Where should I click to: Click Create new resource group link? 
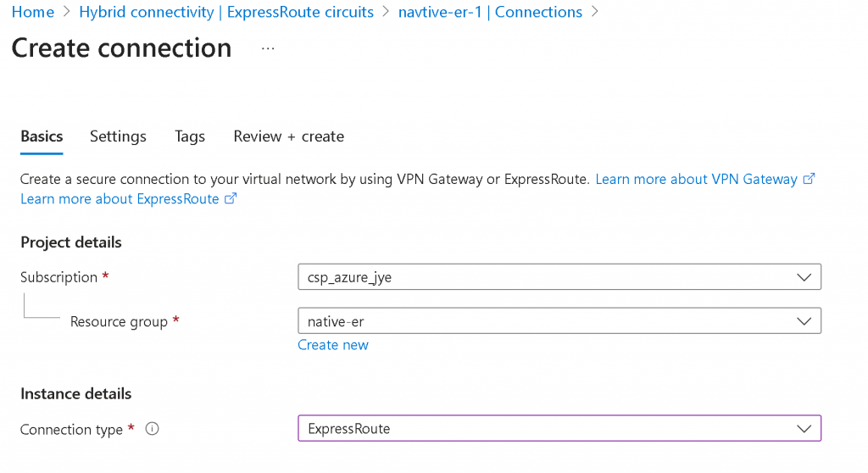[x=333, y=345]
